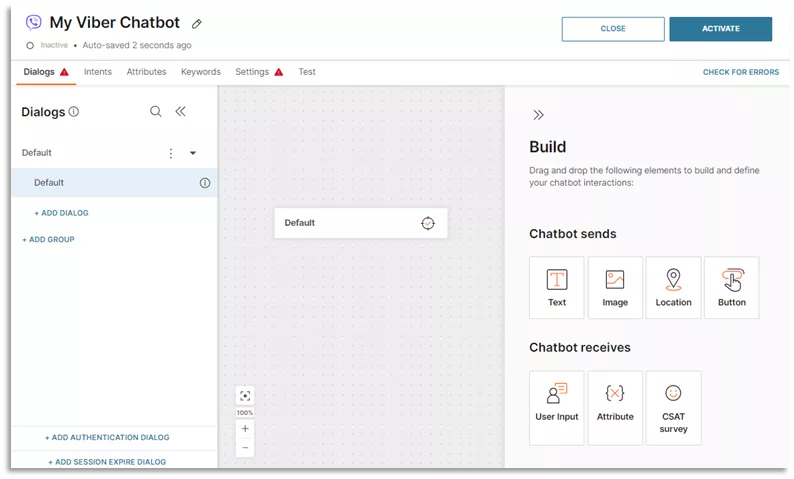Open the Default group three-dot menu
794x479 pixels.
point(171,153)
